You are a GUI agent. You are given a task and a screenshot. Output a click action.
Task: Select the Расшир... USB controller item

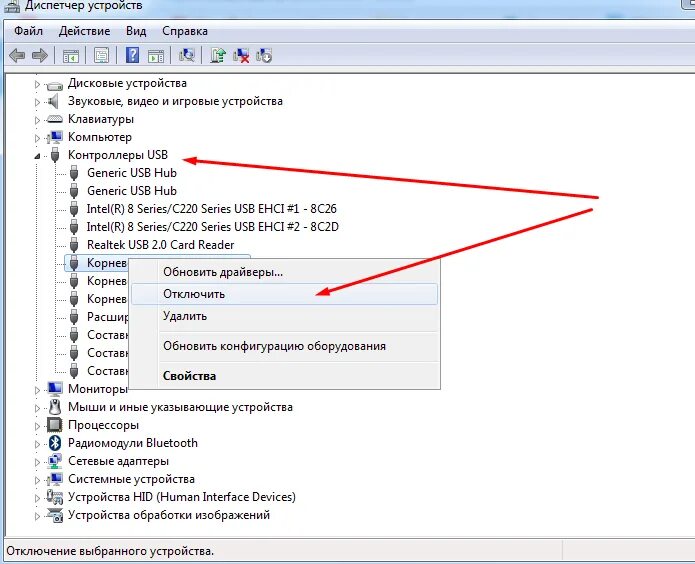coord(108,317)
